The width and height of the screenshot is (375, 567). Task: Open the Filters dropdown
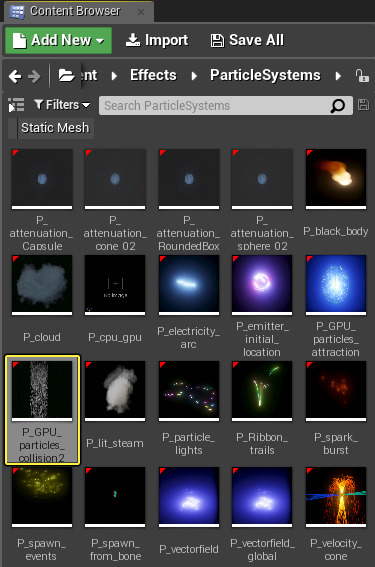click(62, 105)
